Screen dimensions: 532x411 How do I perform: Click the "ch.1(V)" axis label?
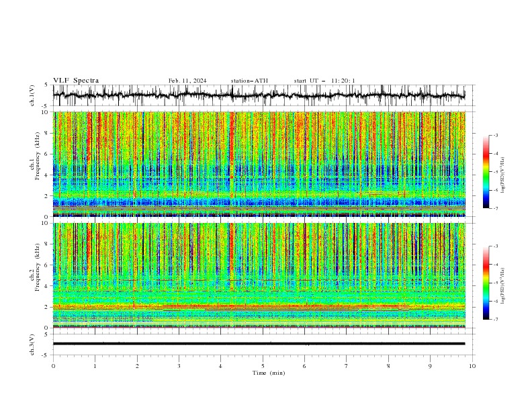(x=32, y=95)
